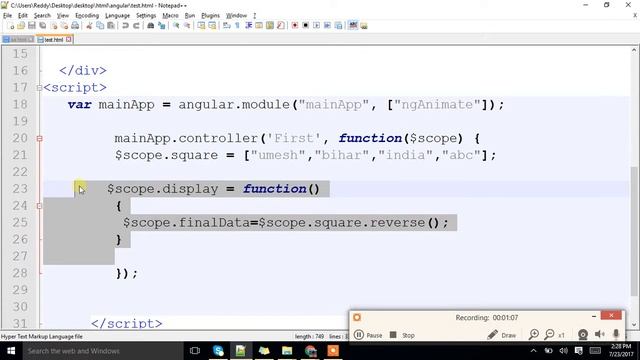Open the Plugins menu
The image size is (640, 360).
210,16
